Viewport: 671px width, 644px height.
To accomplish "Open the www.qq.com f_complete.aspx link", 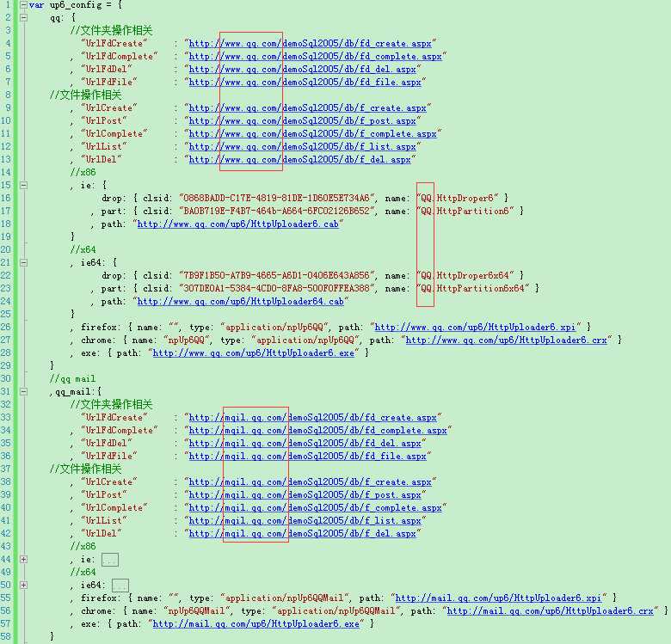I will coord(313,133).
